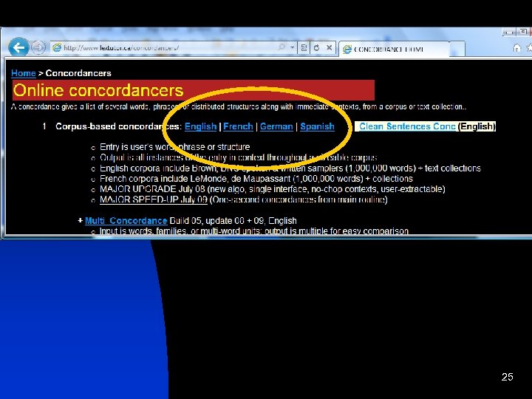The height and width of the screenshot is (399, 532).
Task: Open the German concordancer link
Action: (x=276, y=126)
